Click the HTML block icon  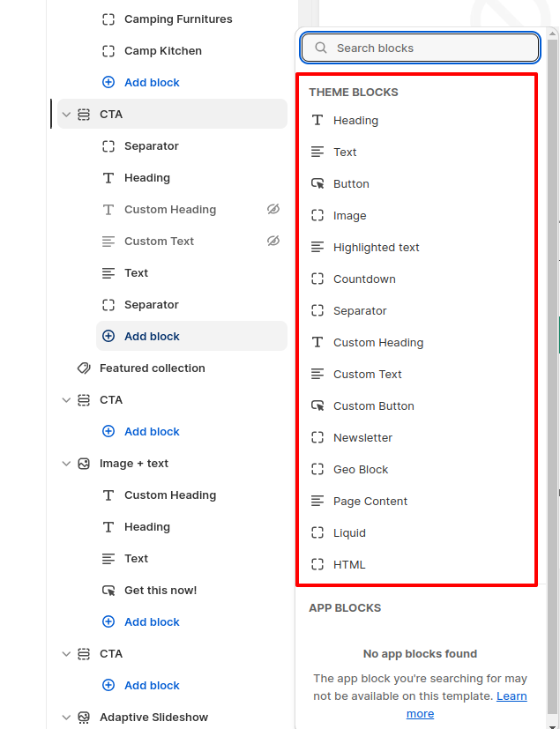tap(317, 564)
